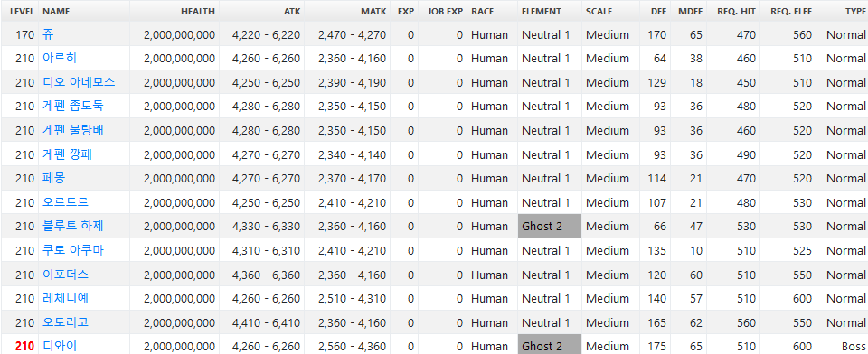Select ATK value 4,360 - 6,360
This screenshot has height=354, width=868.
point(266,275)
